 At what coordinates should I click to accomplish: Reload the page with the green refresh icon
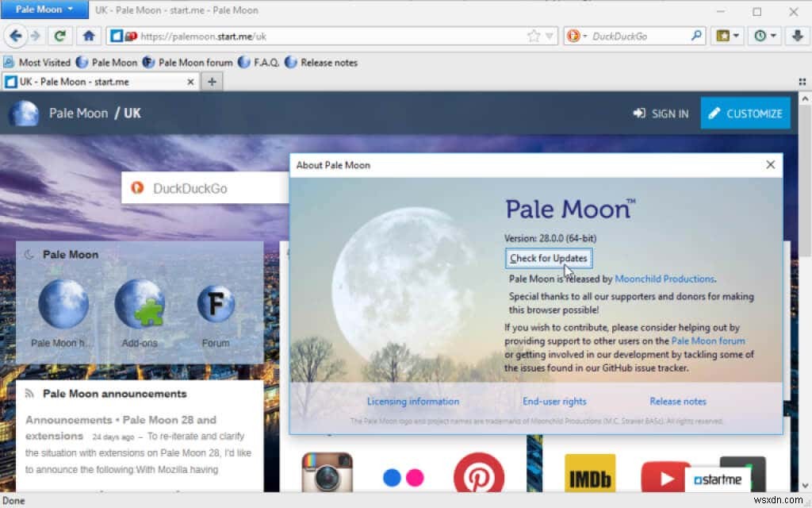coord(60,36)
